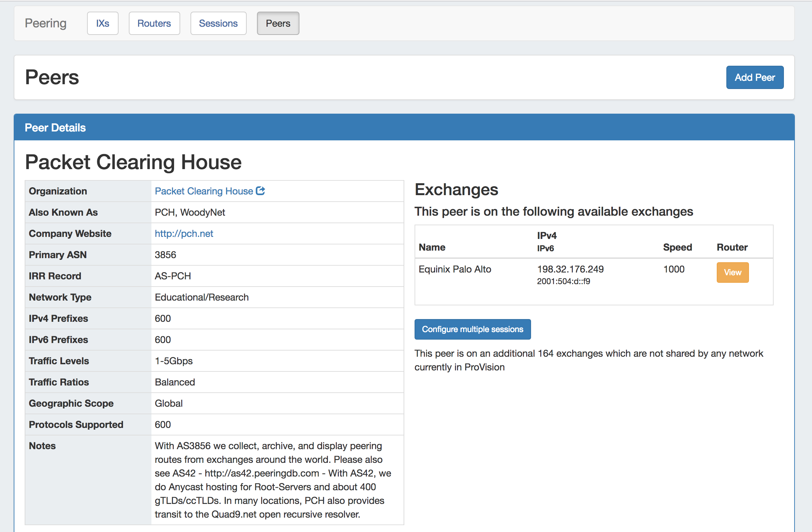Viewport: 812px width, 532px height.
Task: Click the Equinix Palo Alto exchange name
Action: click(455, 269)
